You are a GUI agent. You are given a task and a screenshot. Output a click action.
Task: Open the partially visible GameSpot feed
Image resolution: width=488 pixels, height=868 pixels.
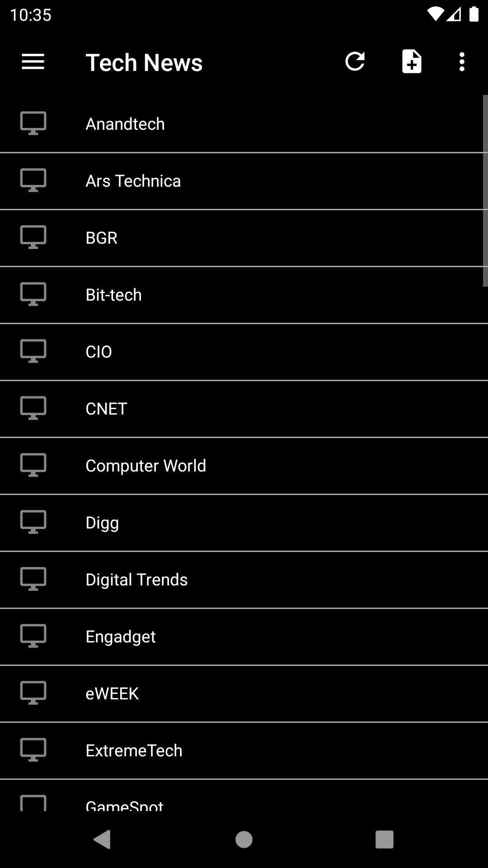(x=244, y=795)
